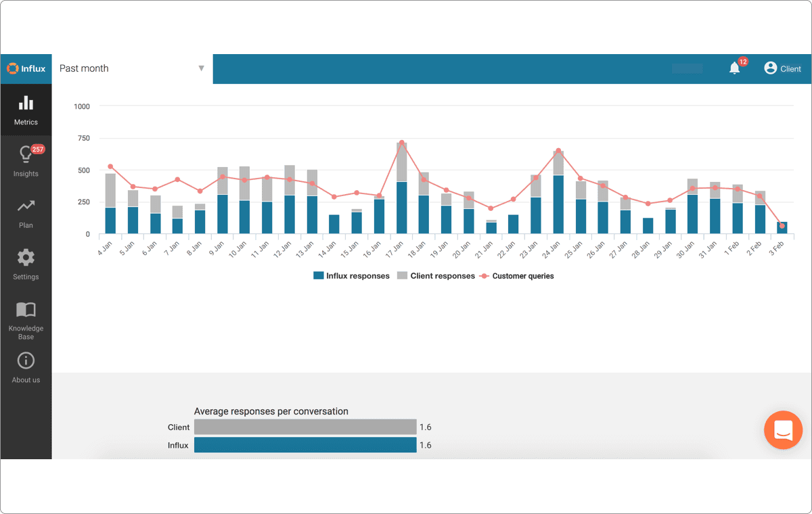Click the Influx row 1.6 value
Viewport: 812px width, 514px height.
pyautogui.click(x=426, y=445)
